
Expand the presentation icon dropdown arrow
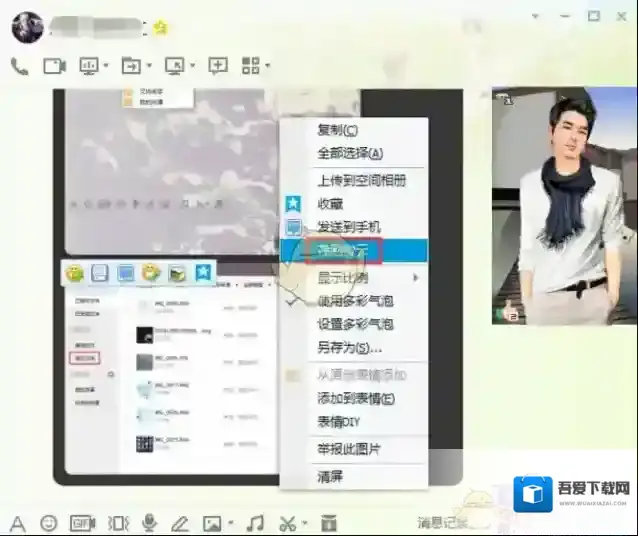point(106,65)
